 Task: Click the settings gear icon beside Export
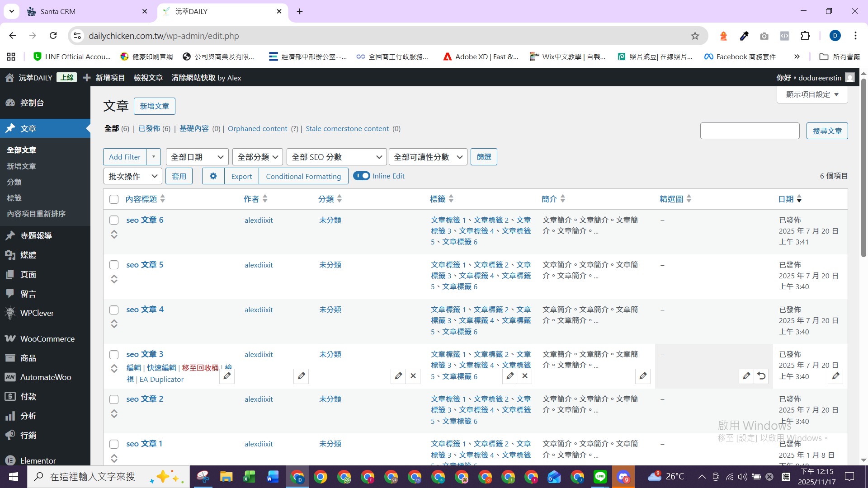pos(213,176)
